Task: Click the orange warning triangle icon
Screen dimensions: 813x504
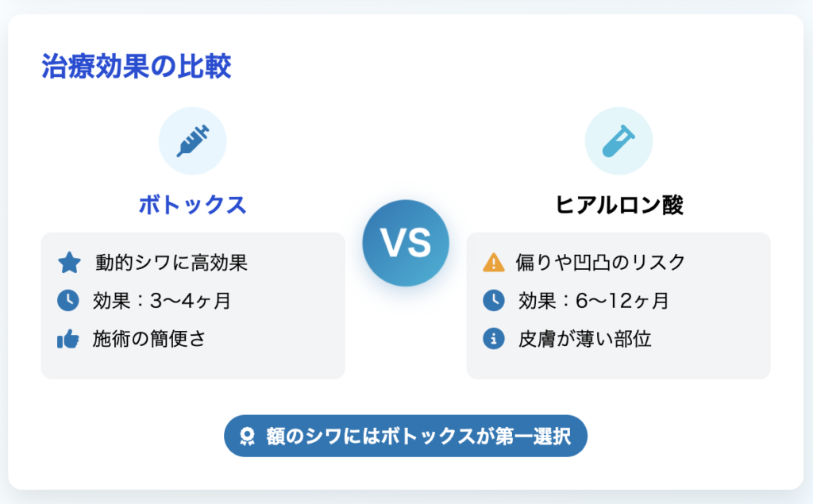Action: pyautogui.click(x=494, y=263)
